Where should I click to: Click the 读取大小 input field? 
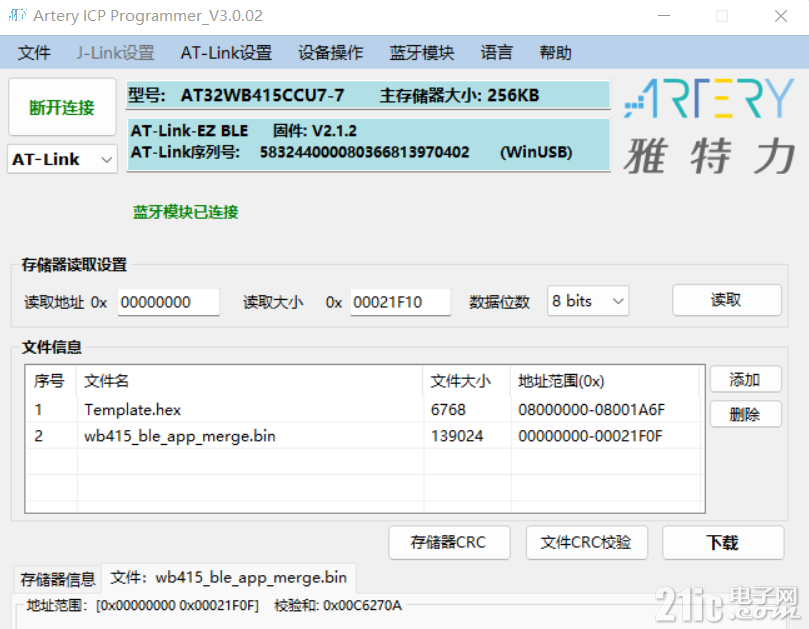400,302
